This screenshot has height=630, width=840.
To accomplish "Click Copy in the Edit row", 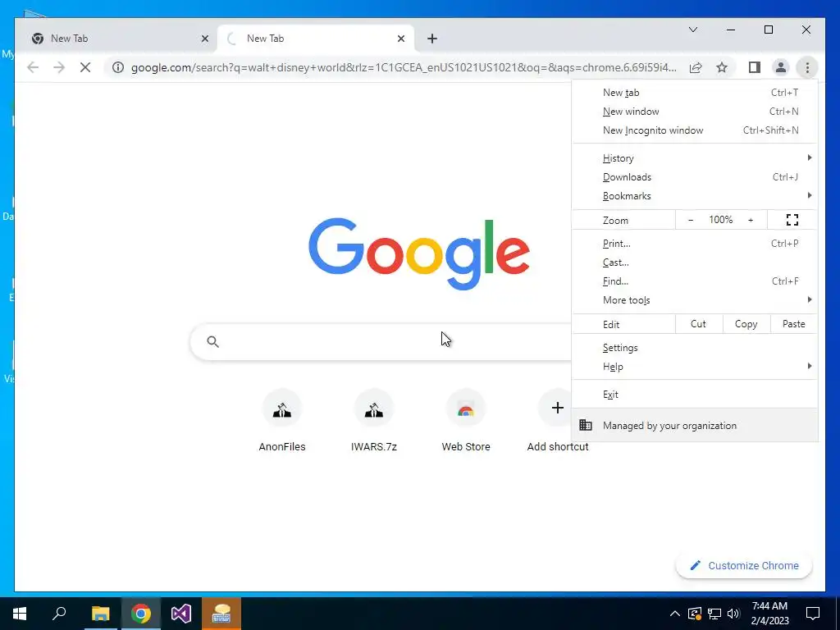I will coord(746,324).
